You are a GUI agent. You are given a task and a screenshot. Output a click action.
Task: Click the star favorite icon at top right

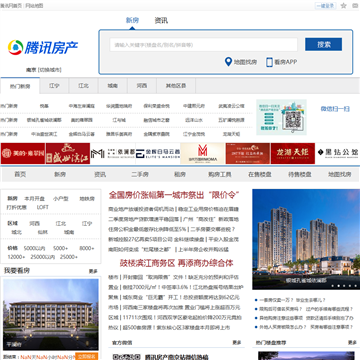(x=344, y=6)
